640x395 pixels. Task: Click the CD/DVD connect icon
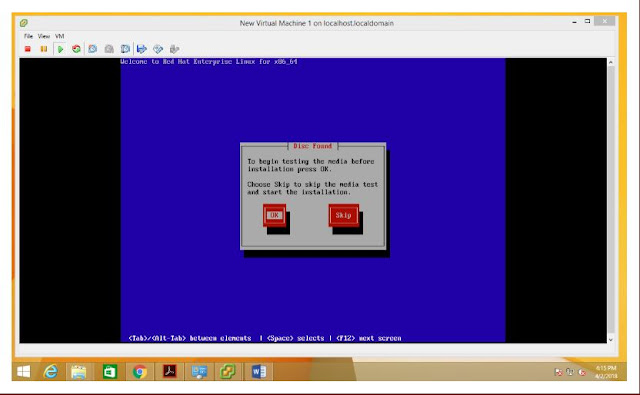[x=158, y=49]
